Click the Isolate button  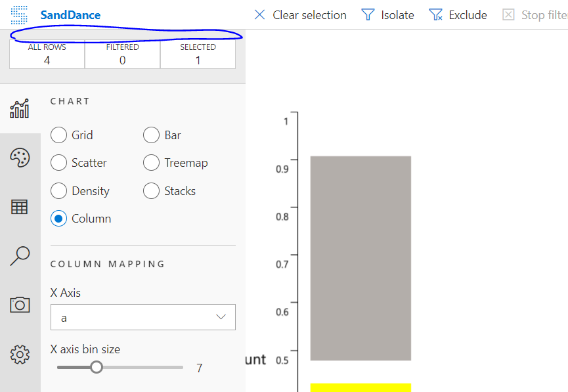coord(387,14)
